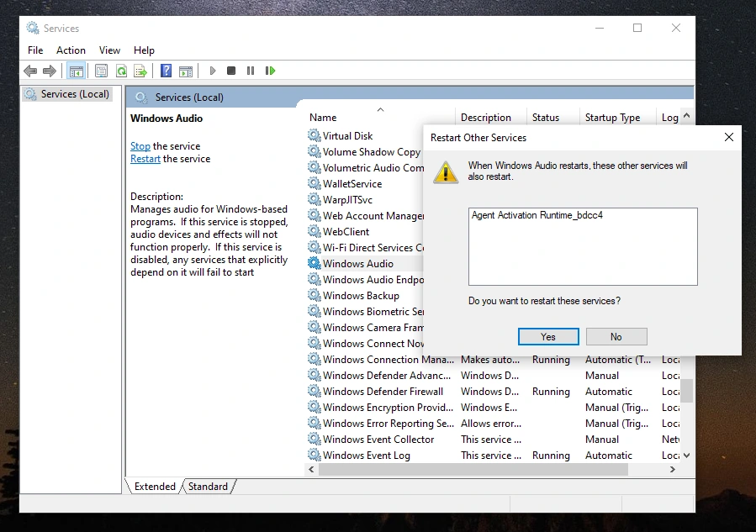Click the horizontal scrollbar thumb of services list
Image resolution: width=756 pixels, height=532 pixels.
[473, 469]
